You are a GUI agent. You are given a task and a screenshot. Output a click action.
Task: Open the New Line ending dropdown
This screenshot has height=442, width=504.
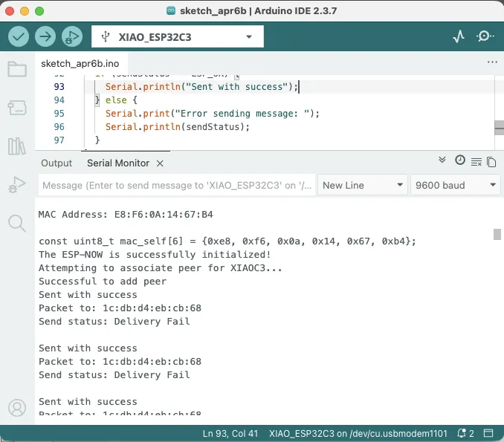pos(363,185)
